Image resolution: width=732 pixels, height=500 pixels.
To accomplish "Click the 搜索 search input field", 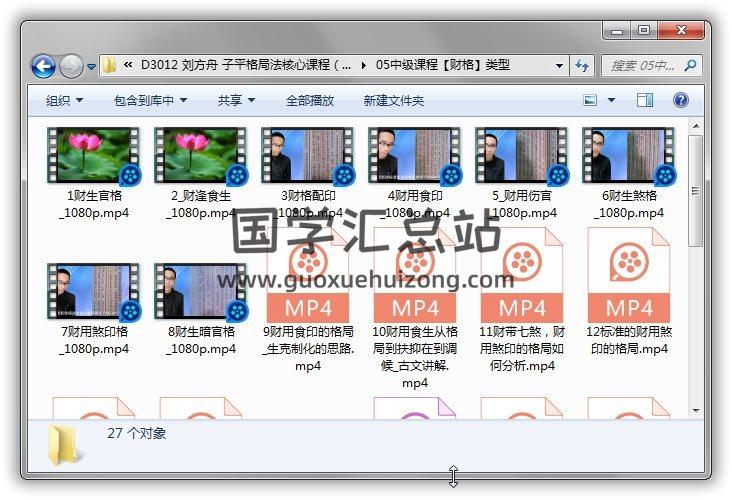I will point(642,66).
